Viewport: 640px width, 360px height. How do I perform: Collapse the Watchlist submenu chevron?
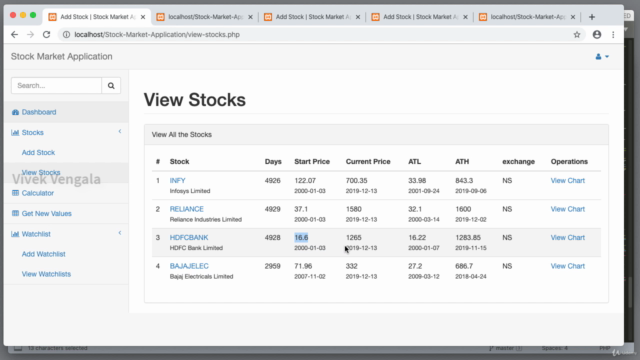tap(120, 233)
